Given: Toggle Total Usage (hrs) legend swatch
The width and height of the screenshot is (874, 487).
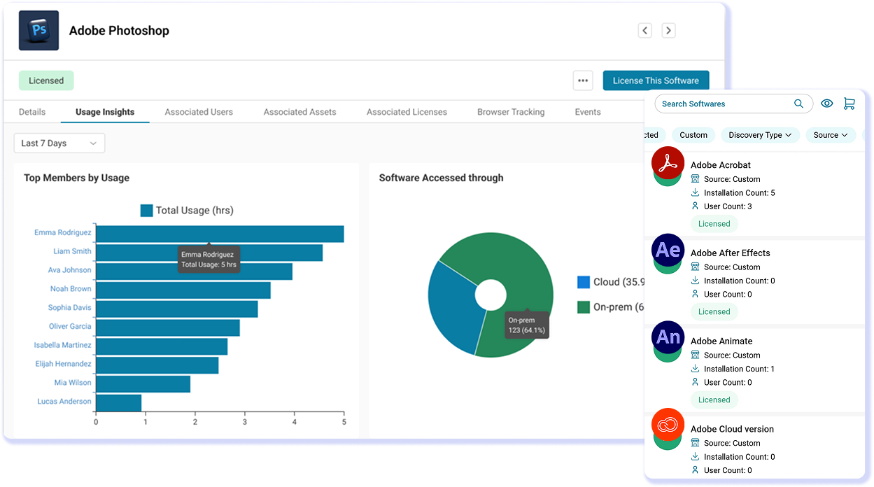Looking at the screenshot, I should pyautogui.click(x=147, y=210).
